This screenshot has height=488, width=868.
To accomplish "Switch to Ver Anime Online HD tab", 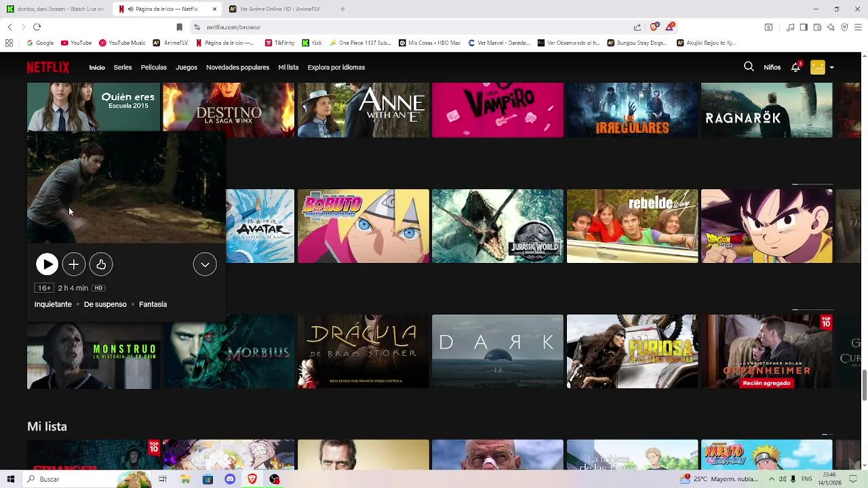I will [x=279, y=9].
